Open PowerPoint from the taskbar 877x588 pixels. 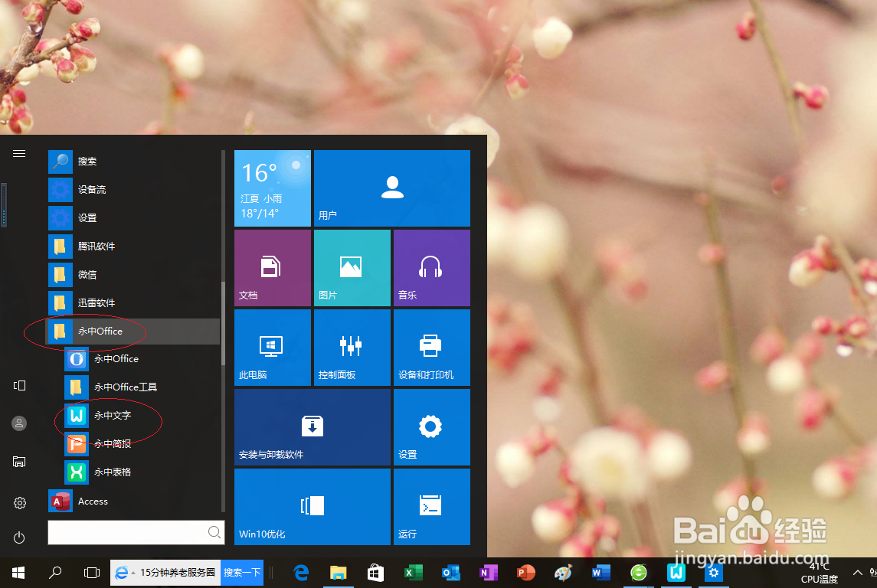coord(525,573)
